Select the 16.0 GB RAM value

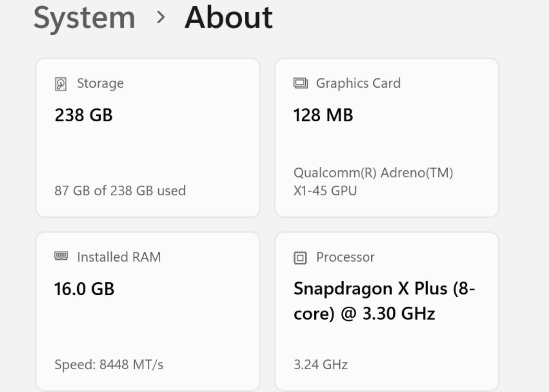pyautogui.click(x=84, y=289)
